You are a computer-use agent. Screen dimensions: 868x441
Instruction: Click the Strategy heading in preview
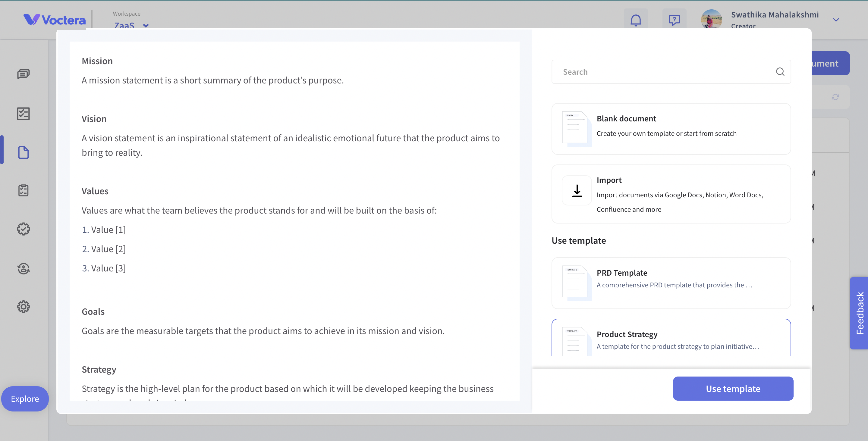point(99,370)
